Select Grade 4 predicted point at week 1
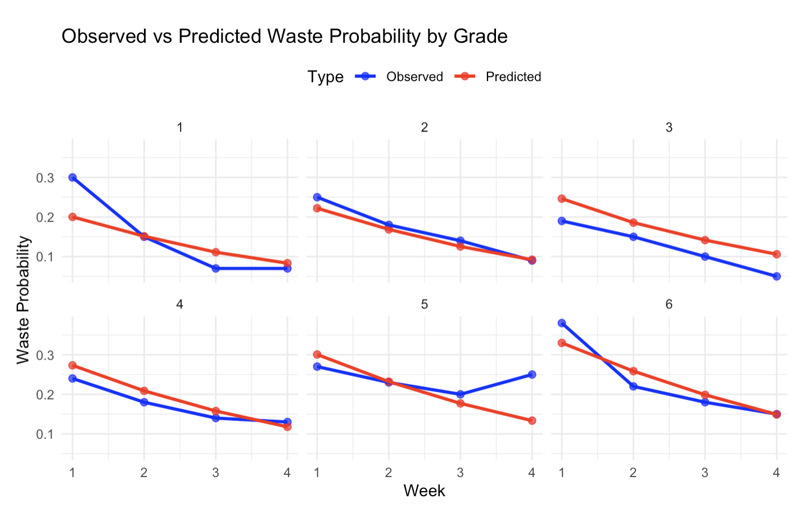The height and width of the screenshot is (512, 812). pyautogui.click(x=73, y=366)
